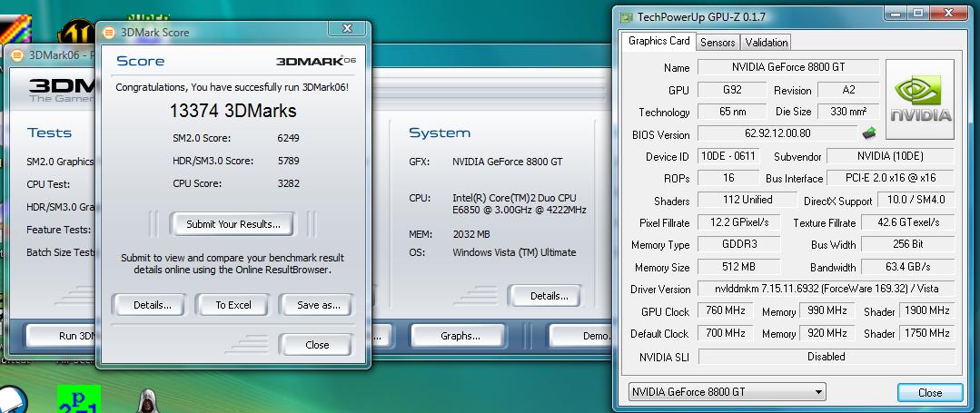This screenshot has width=980, height=413.
Task: Click the Revision A2 field
Action: pos(848,89)
